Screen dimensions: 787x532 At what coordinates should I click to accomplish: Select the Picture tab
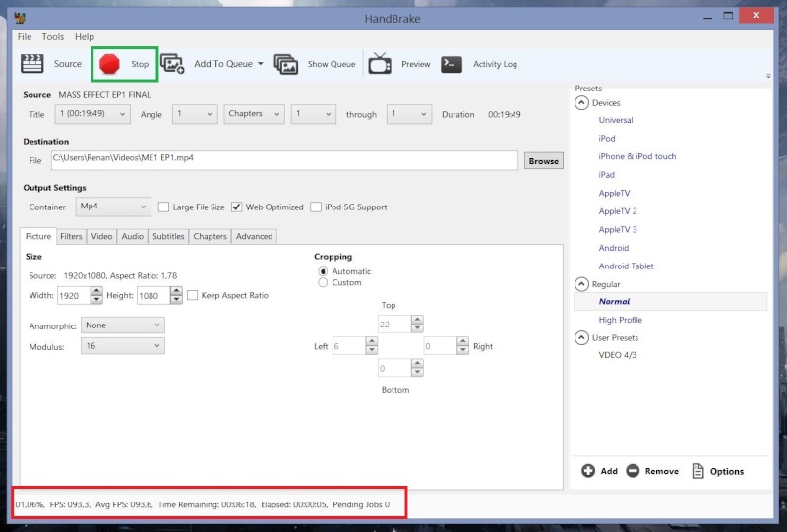[38, 236]
